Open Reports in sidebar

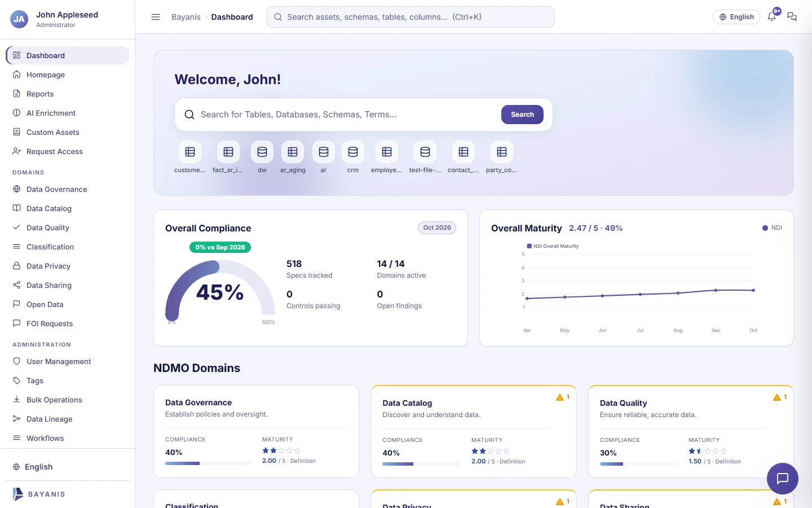coord(68,94)
